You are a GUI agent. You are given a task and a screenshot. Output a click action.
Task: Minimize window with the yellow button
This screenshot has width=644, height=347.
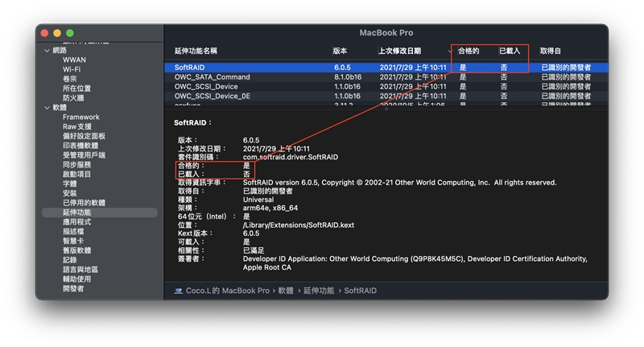click(57, 33)
